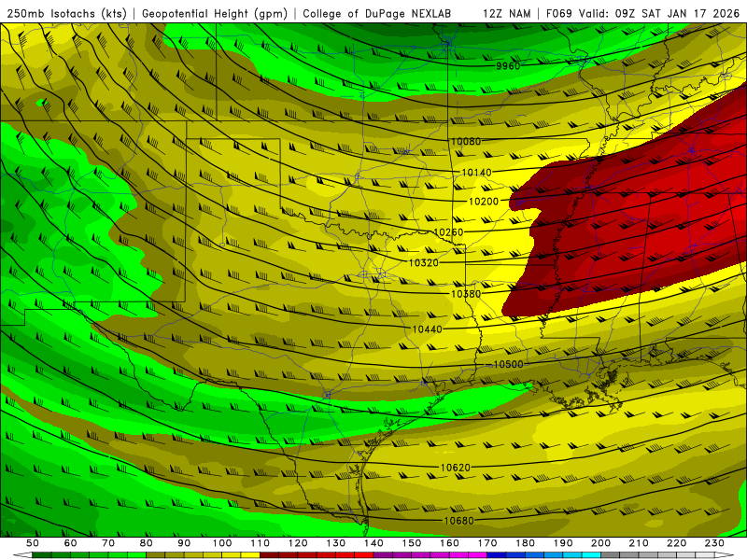Click the 10200 height contour label
This screenshot has width=747, height=560.
484,202
